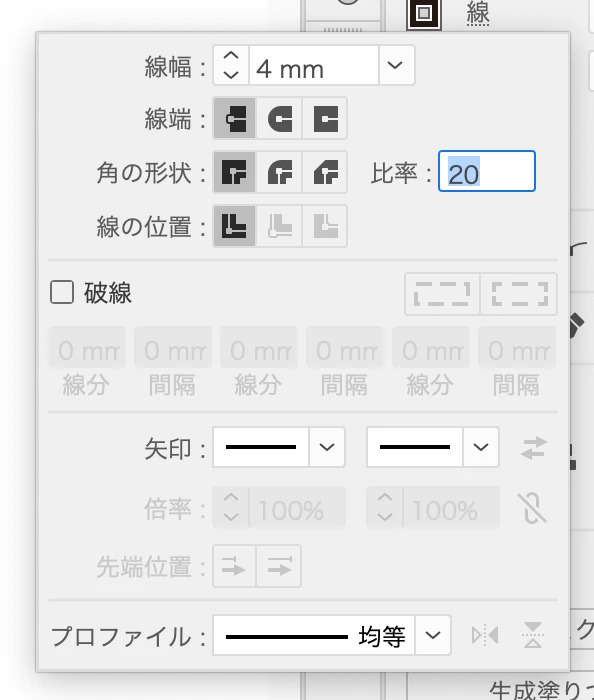594x700 pixels.
Task: Increase the start arrowhead scale
Action: point(231,498)
